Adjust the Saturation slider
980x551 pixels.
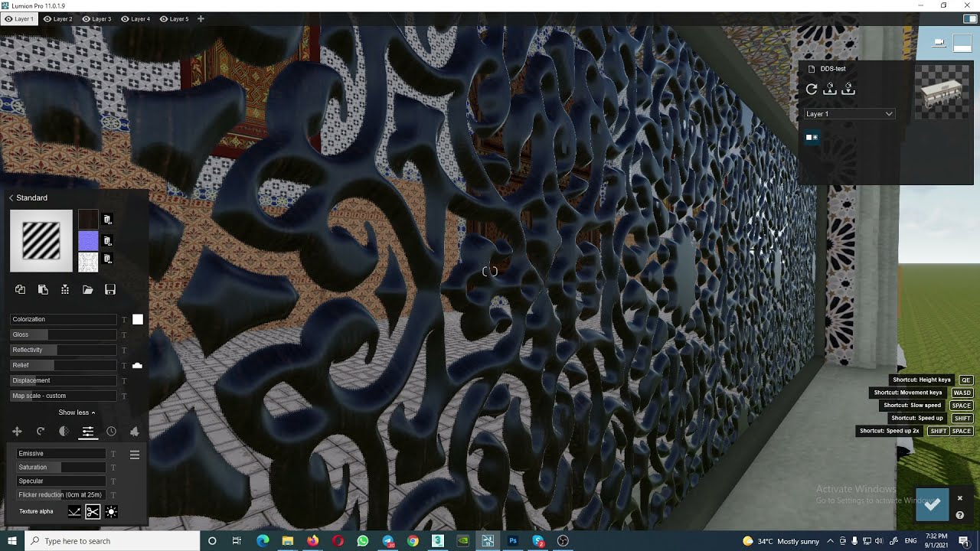pos(61,467)
